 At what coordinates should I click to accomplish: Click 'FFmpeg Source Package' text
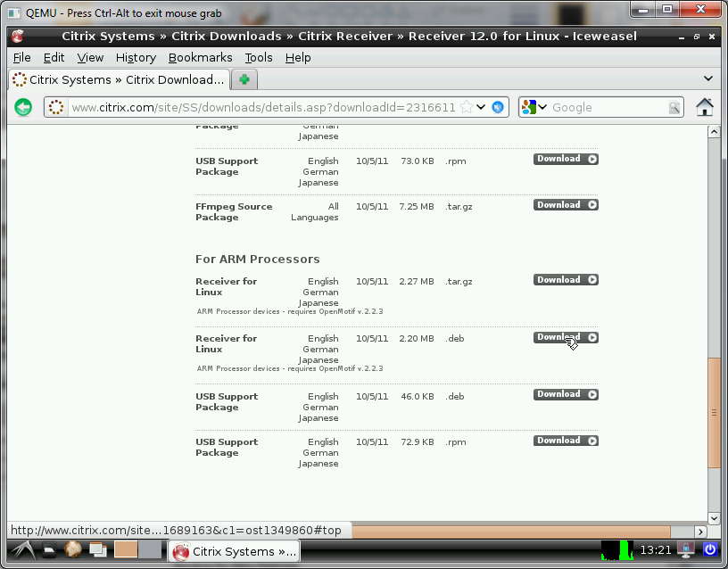[234, 212]
